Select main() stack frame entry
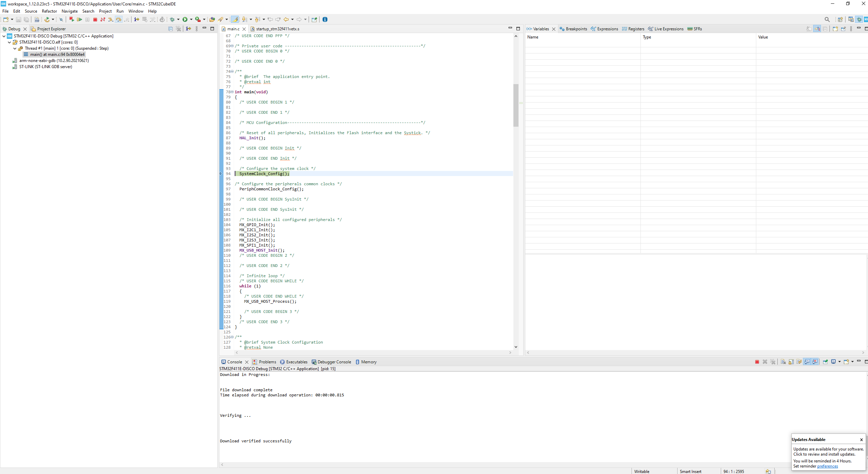 pyautogui.click(x=57, y=54)
